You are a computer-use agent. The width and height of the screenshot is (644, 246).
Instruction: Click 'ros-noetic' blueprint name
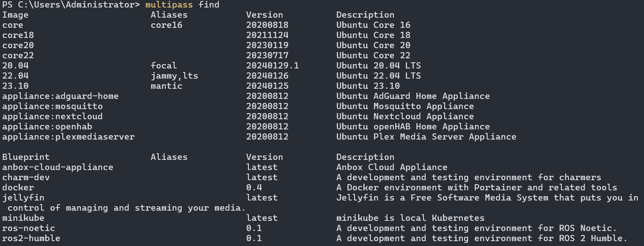[29, 228]
